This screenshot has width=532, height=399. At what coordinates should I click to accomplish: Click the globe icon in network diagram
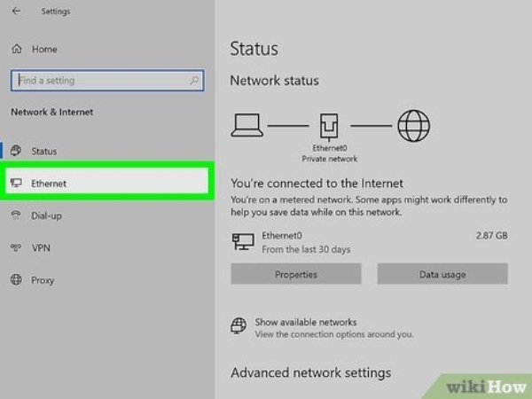[x=413, y=126]
